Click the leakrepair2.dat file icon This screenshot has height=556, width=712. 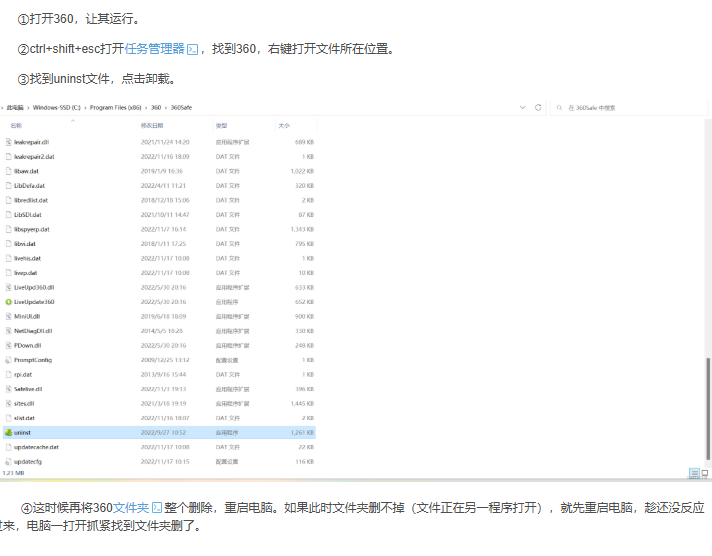pyautogui.click(x=8, y=157)
